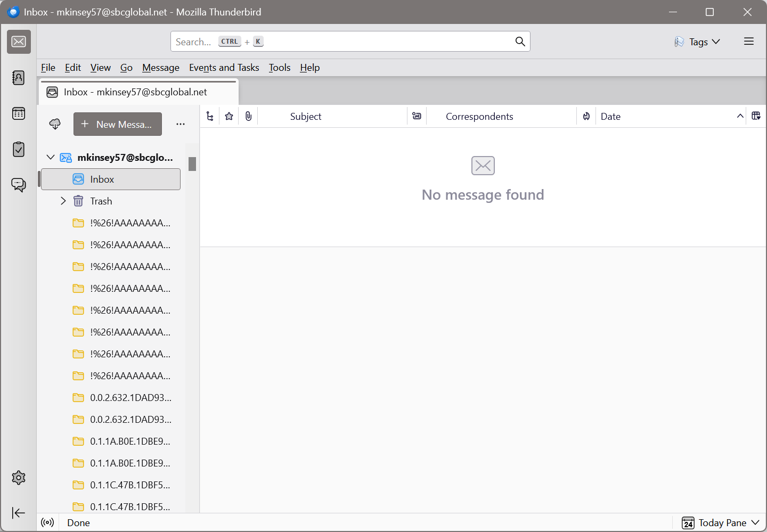The width and height of the screenshot is (767, 532).
Task: Open Settings gear in sidebar
Action: 19,478
